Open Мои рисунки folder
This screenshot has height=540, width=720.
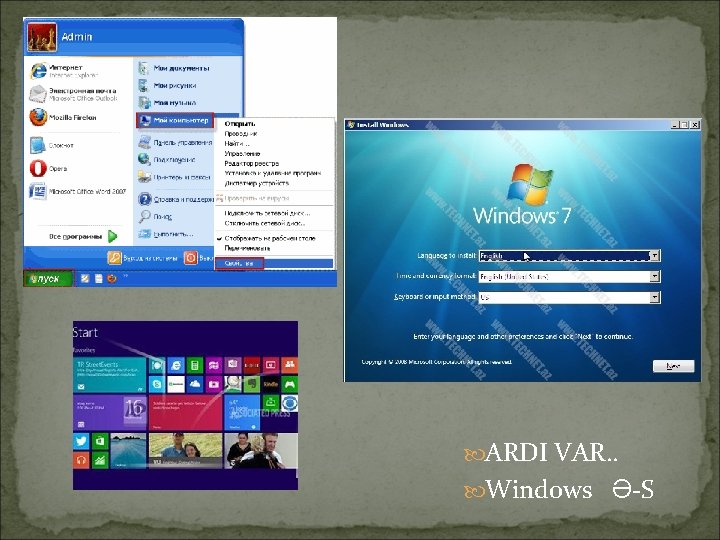click(x=168, y=85)
